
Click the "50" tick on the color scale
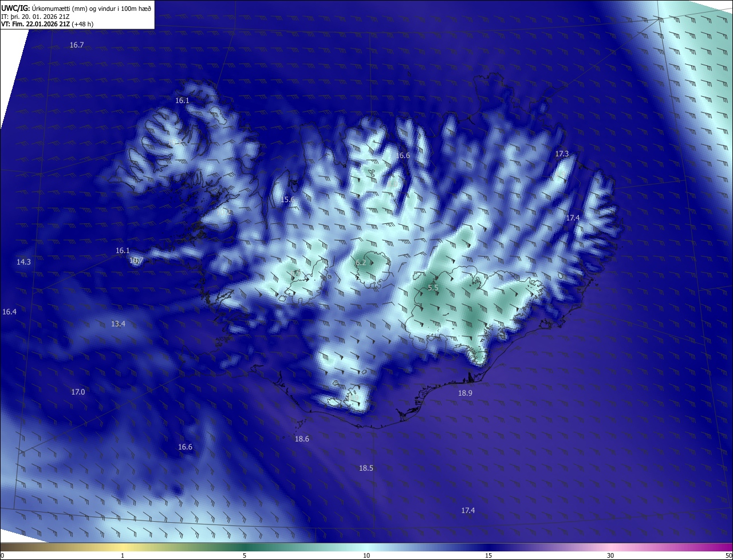click(x=728, y=555)
